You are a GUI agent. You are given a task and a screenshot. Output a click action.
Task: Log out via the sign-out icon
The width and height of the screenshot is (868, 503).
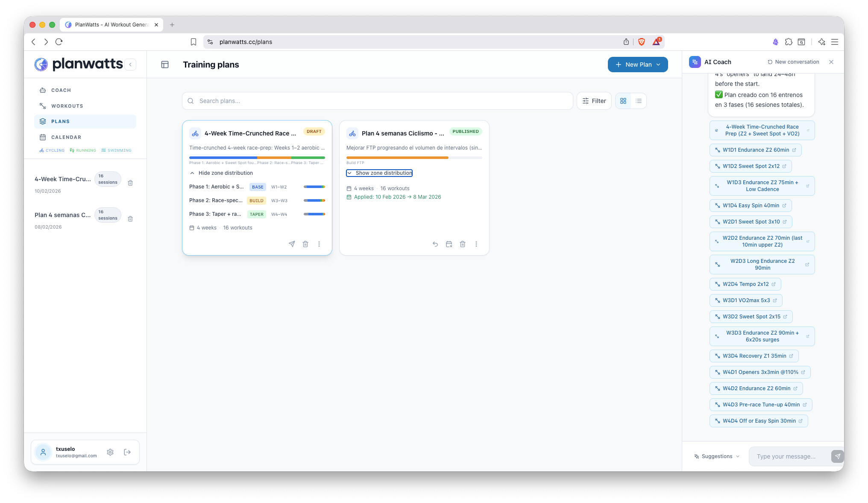(x=127, y=452)
